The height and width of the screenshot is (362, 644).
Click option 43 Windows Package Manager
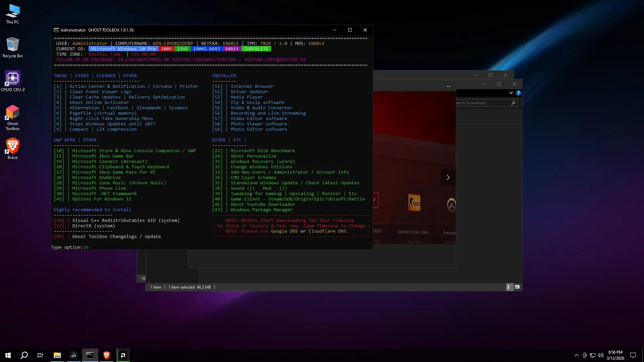(252, 210)
